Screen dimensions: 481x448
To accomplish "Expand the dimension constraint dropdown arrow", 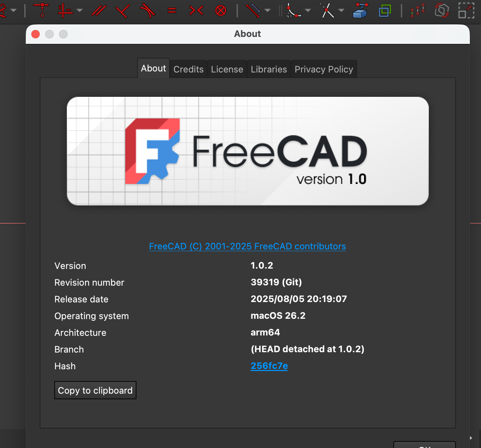I will (268, 10).
